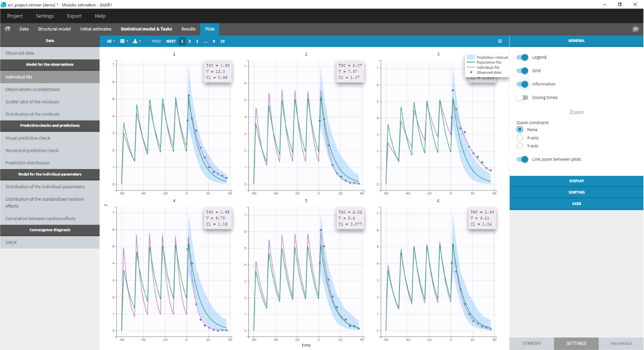
Task: Go to the home screen icon
Action: (7, 29)
